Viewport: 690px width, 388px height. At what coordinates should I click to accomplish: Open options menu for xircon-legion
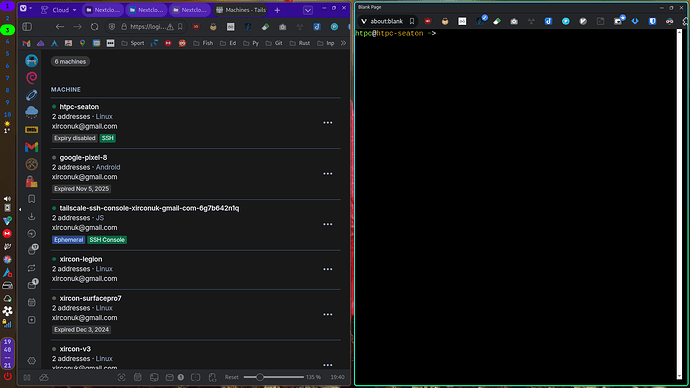click(328, 269)
